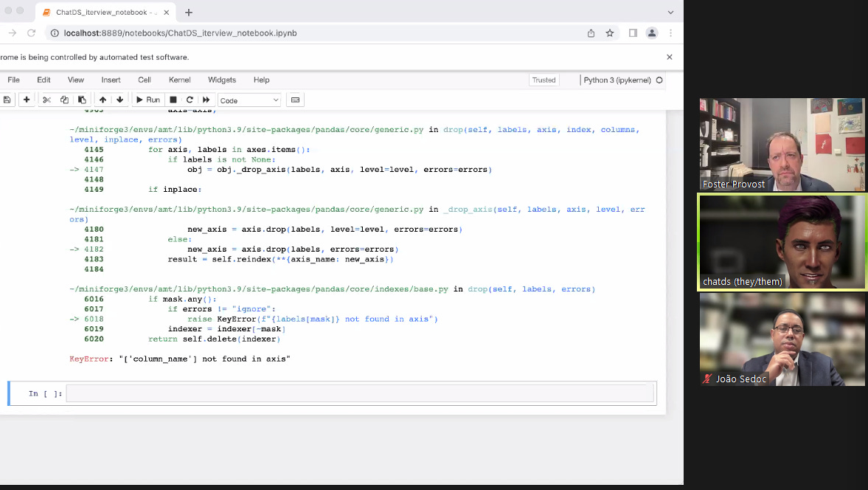Insert a new cell below
The width and height of the screenshot is (868, 490).
click(x=27, y=99)
